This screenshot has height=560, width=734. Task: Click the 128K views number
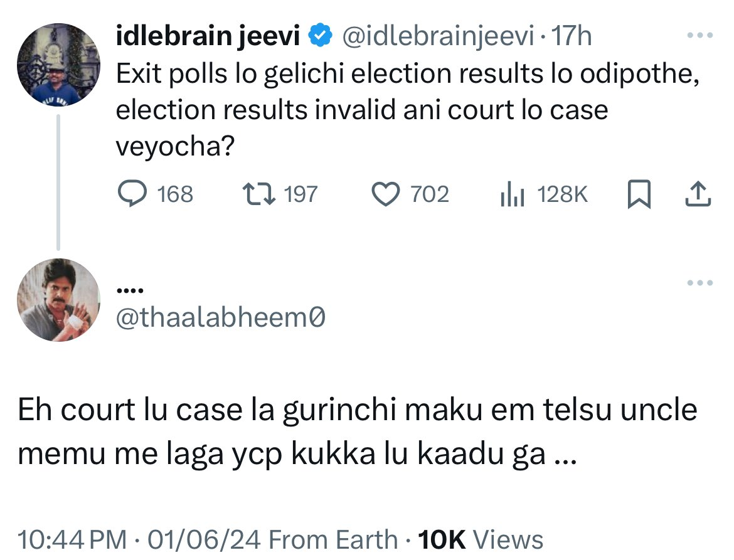563,194
